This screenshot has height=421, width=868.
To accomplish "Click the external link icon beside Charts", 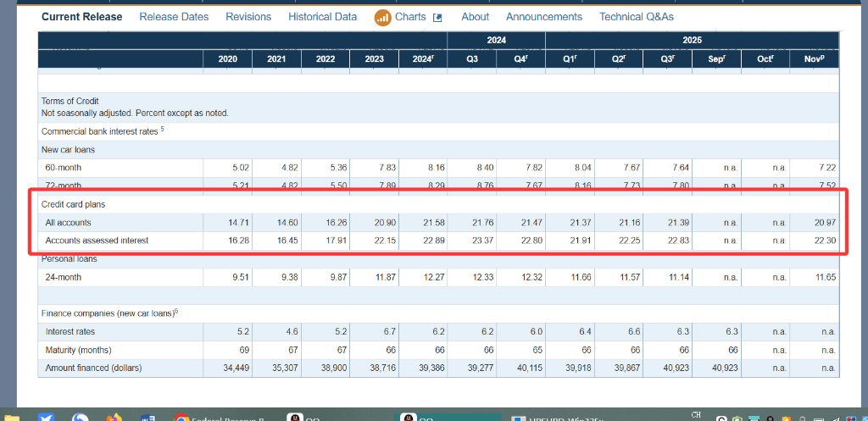I will (437, 18).
